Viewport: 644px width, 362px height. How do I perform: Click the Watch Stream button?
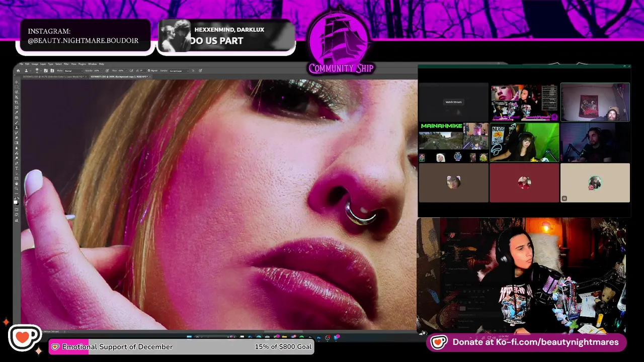pyautogui.click(x=453, y=102)
